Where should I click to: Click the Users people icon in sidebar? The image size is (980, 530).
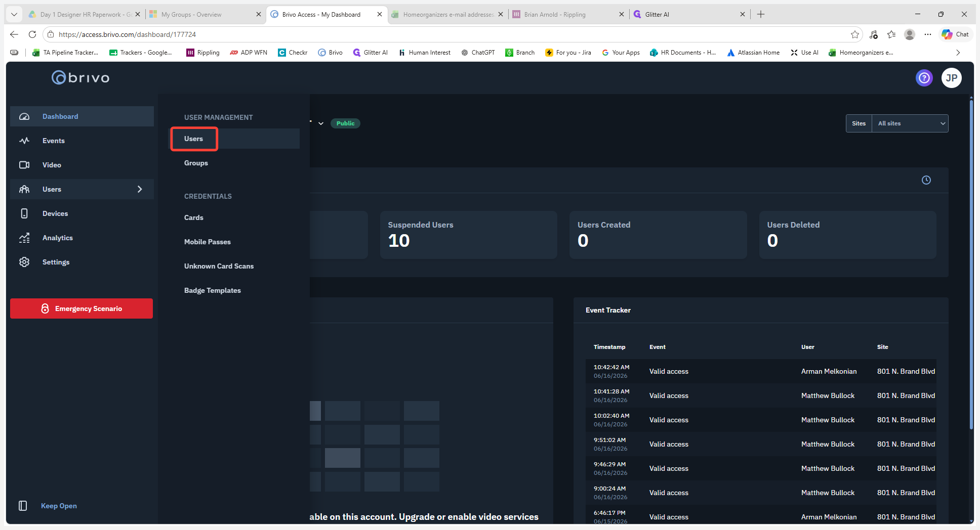coord(24,189)
